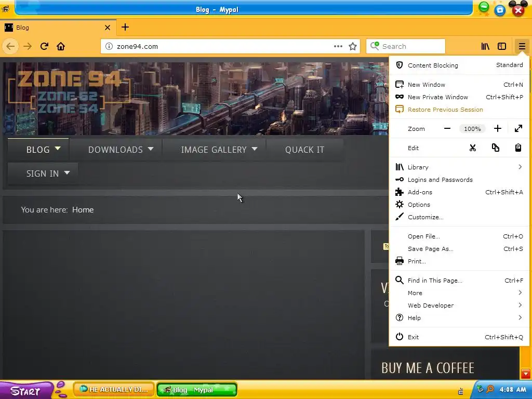The width and height of the screenshot is (532, 399).
Task: Open the Start menu
Action: [x=26, y=390]
